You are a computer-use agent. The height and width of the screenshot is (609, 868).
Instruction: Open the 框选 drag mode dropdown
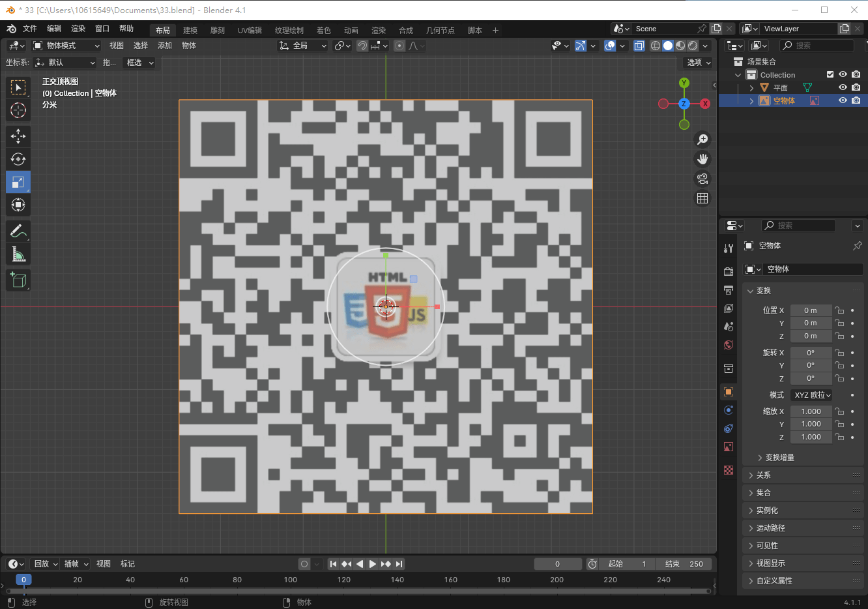pyautogui.click(x=139, y=63)
